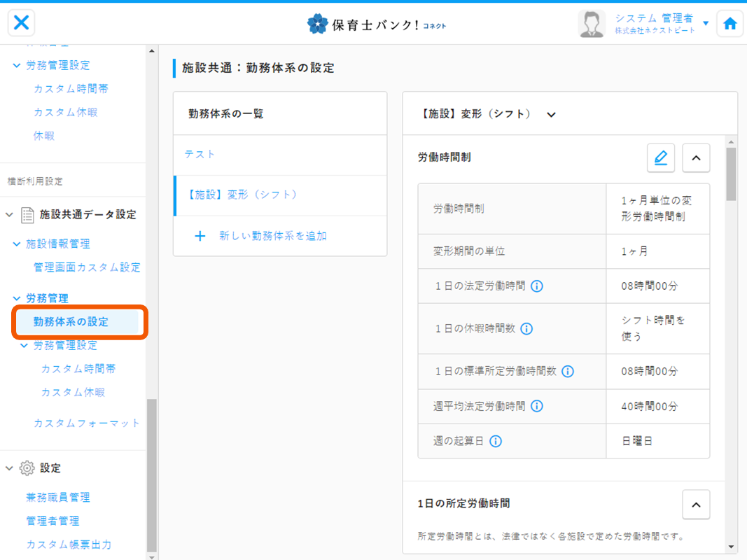The height and width of the screenshot is (560, 747).
Task: Collapse the 1日の所定労働時間 section
Action: click(x=696, y=504)
